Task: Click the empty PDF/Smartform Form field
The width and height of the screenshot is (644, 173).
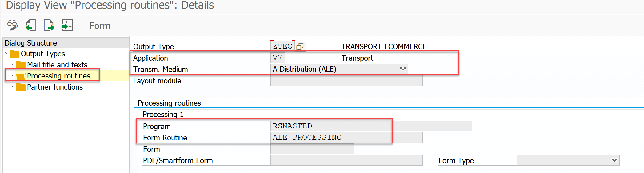Action: pyautogui.click(x=346, y=160)
